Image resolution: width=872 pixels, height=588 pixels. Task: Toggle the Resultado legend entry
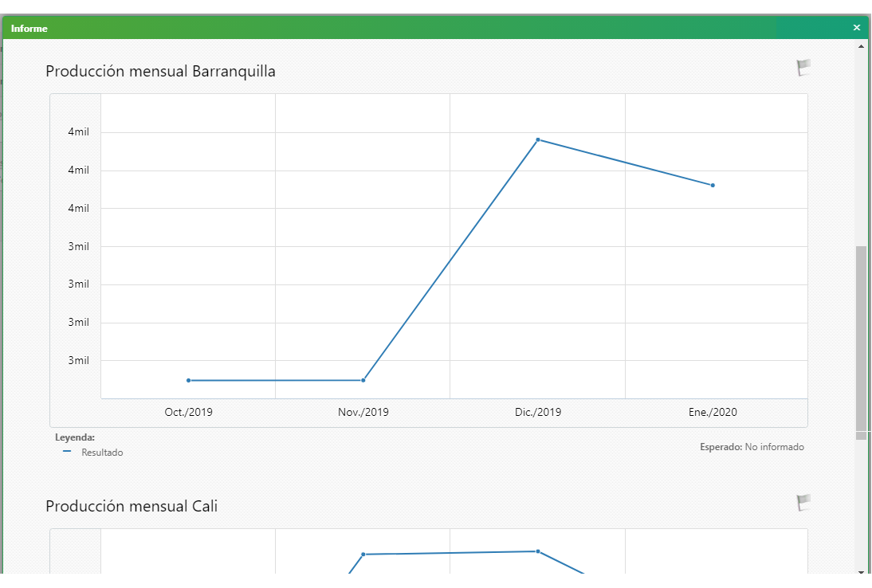(x=93, y=453)
